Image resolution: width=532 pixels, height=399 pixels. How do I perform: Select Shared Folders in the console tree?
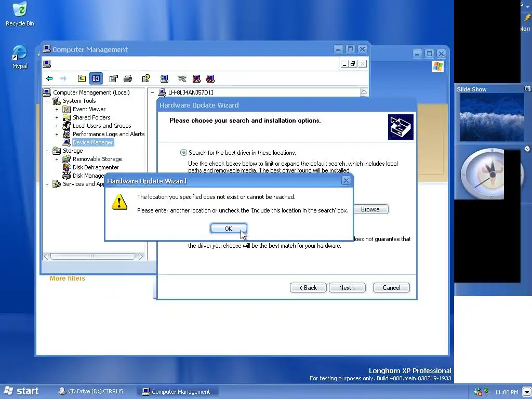pos(91,117)
